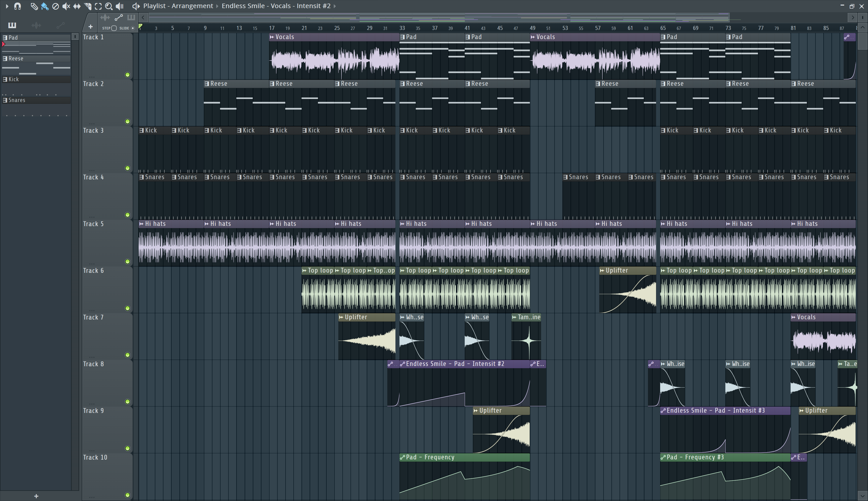Mute Track 1 via its green light

click(127, 75)
